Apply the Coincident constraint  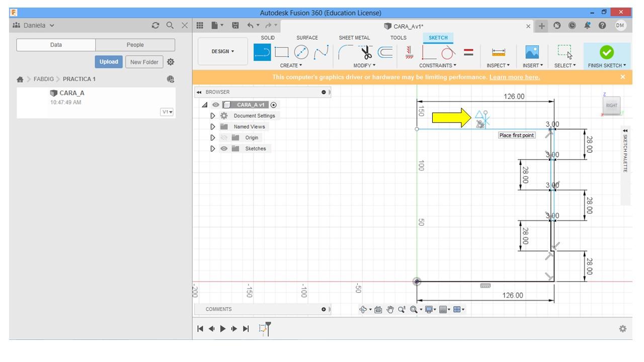[429, 52]
